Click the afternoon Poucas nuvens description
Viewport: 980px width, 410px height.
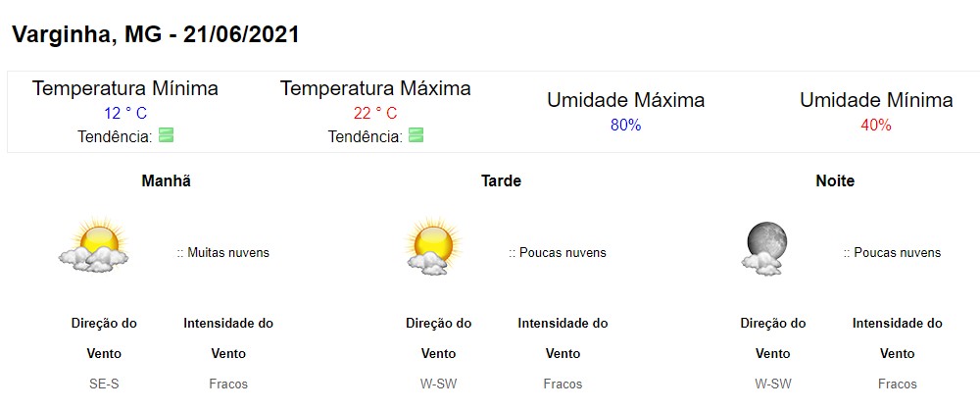click(558, 253)
